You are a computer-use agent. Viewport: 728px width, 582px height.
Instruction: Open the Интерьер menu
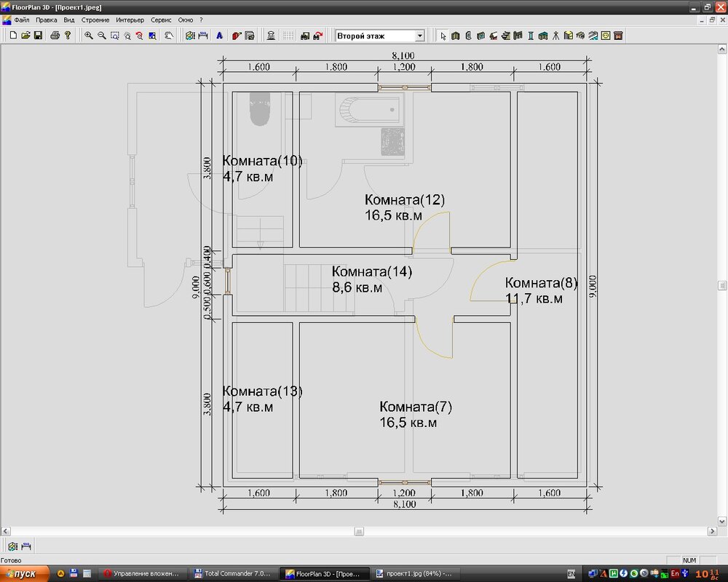130,20
